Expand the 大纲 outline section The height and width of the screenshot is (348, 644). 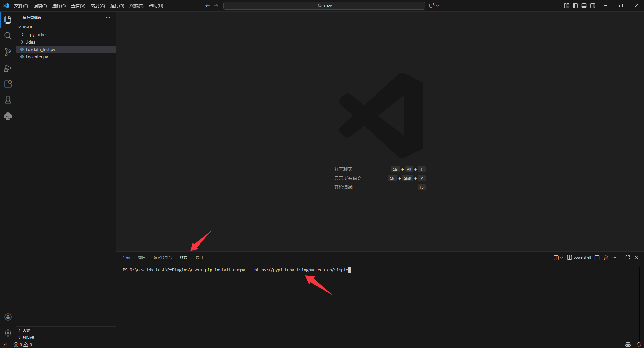coord(26,330)
